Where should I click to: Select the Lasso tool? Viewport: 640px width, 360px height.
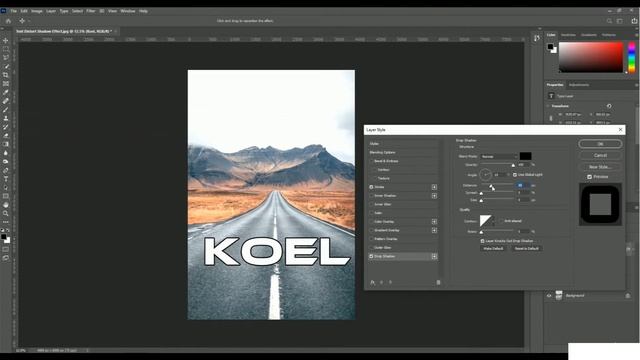pyautogui.click(x=6, y=58)
